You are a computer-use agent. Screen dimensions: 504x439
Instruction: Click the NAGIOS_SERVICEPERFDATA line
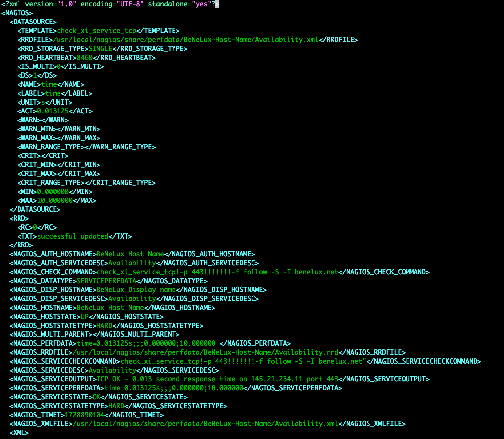pos(176,388)
